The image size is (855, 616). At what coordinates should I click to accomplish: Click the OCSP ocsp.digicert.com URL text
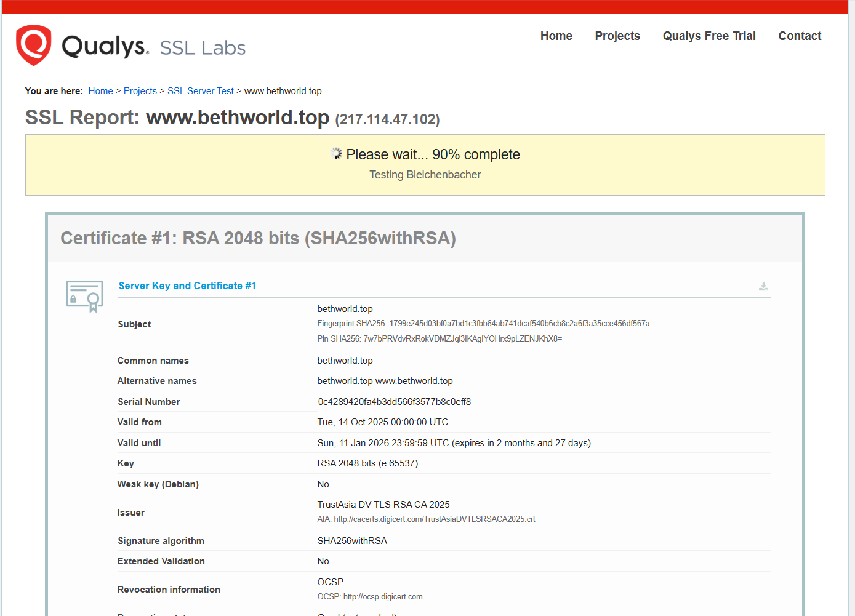tap(382, 597)
